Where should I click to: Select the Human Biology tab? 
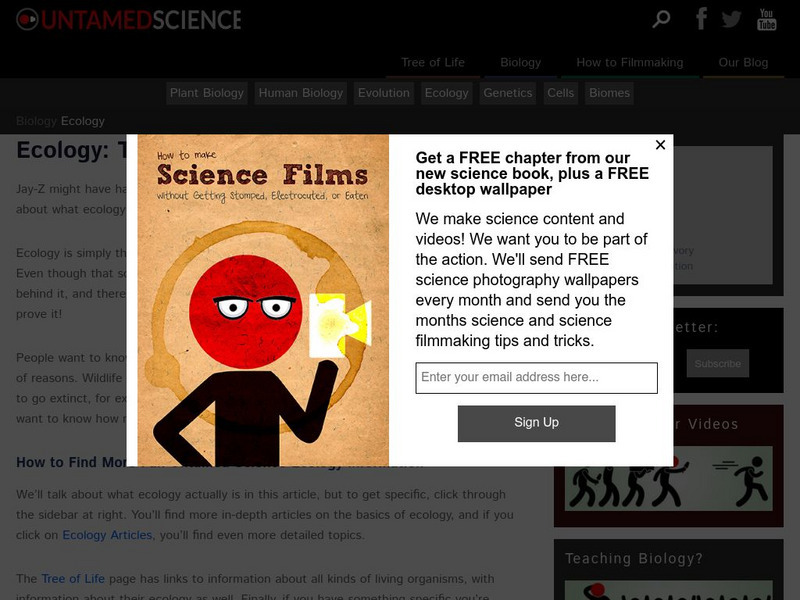tap(301, 93)
